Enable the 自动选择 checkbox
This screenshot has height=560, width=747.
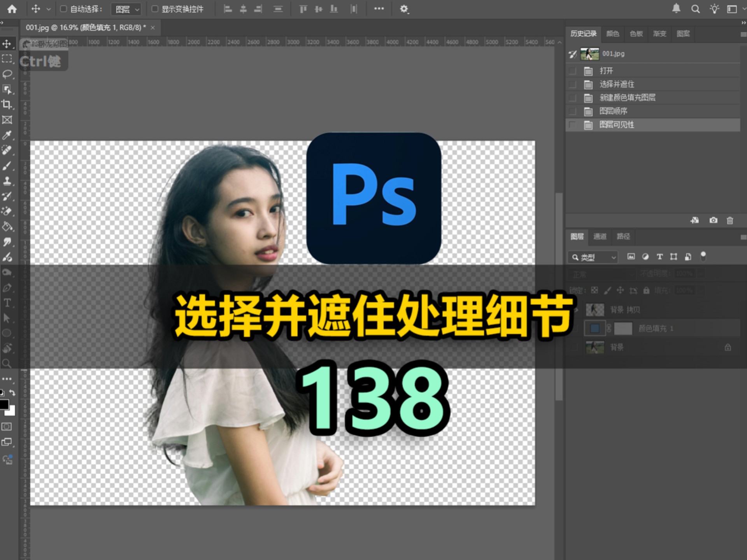63,9
